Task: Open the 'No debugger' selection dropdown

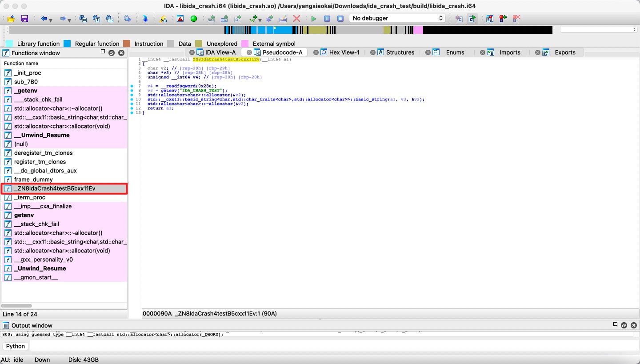Action: pyautogui.click(x=397, y=18)
